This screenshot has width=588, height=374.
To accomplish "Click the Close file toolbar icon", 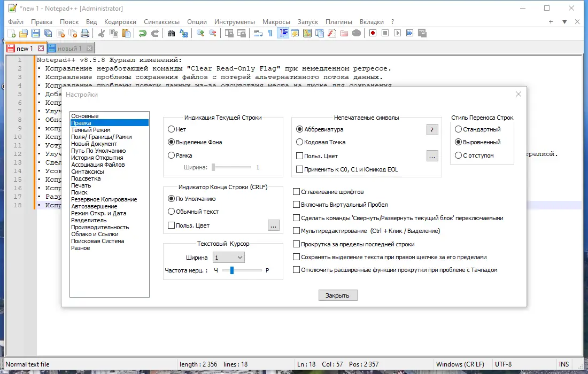I will [61, 33].
